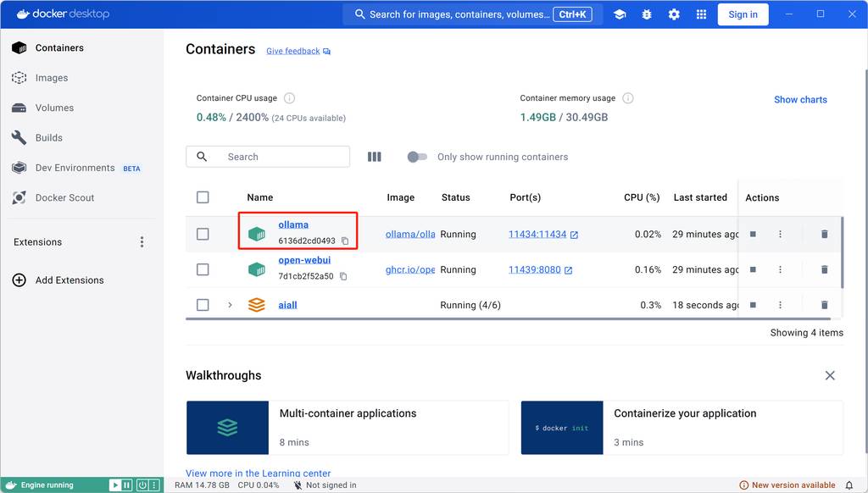Open port 11434 external link icon
868x493 pixels.
coord(574,235)
